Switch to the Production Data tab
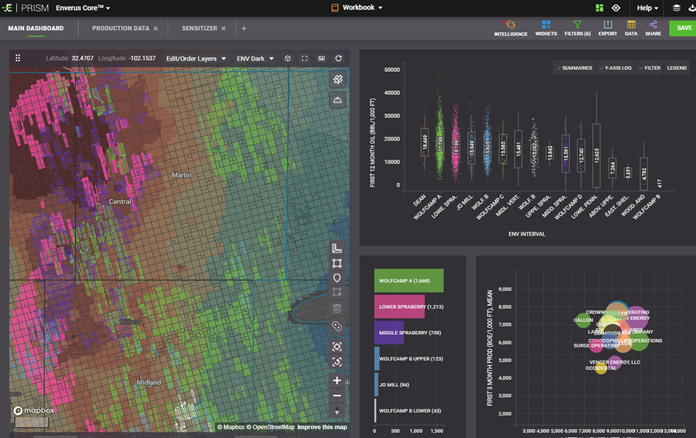Screen dimensions: 696x438 [121, 28]
